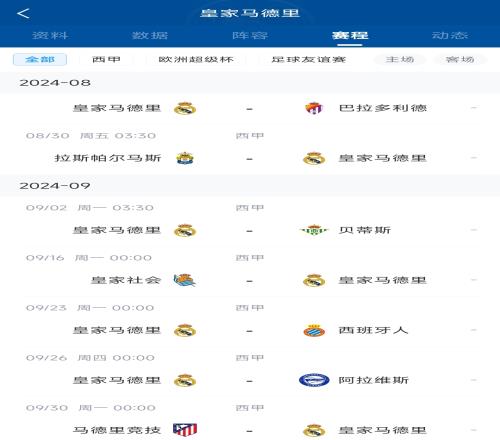Toggle the 客场 away filter

pyautogui.click(x=460, y=59)
